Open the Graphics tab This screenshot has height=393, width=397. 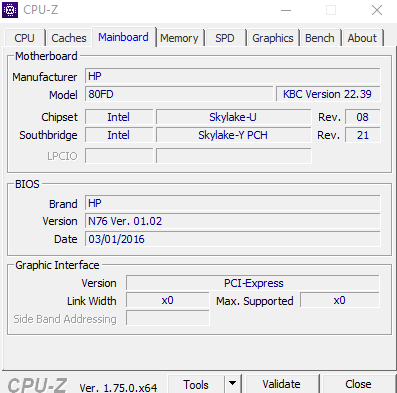coord(273,38)
